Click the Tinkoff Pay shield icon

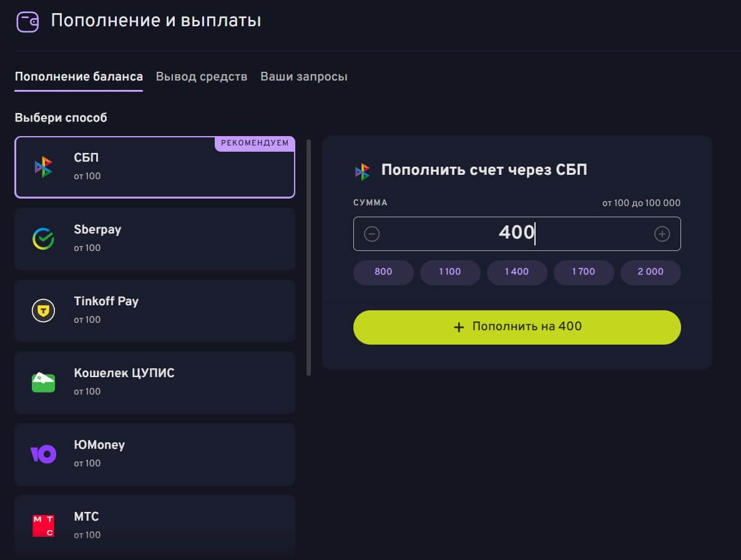pos(44,310)
